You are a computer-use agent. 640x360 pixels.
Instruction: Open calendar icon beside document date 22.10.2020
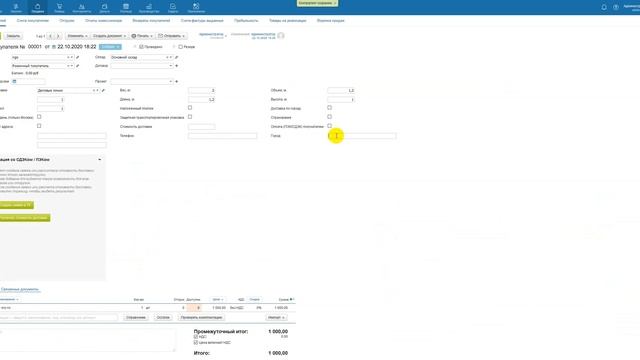tap(53, 47)
